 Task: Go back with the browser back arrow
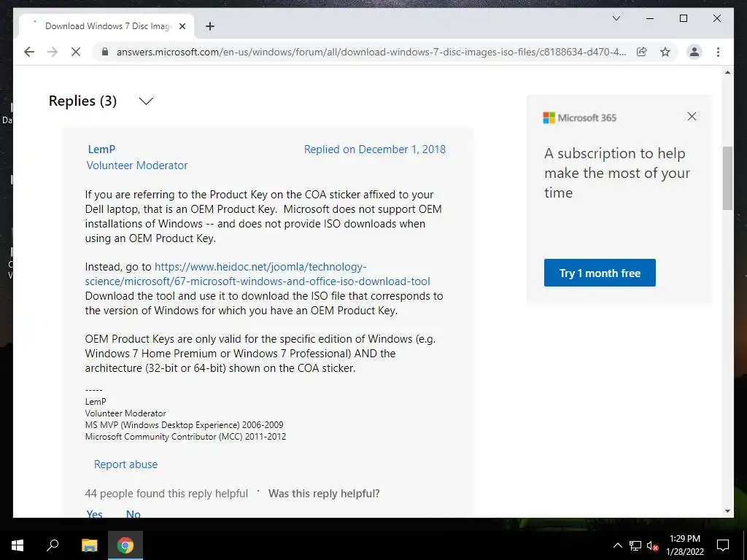point(29,52)
